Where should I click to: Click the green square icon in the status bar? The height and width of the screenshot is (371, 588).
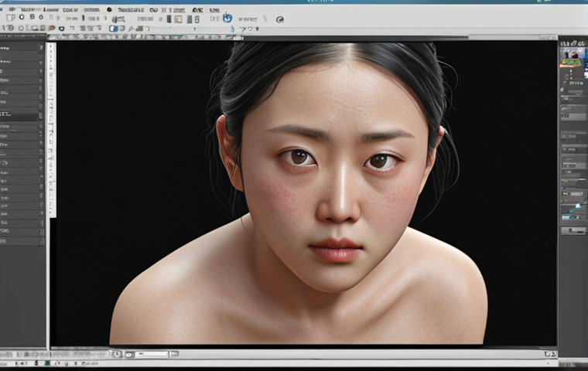pos(48,363)
